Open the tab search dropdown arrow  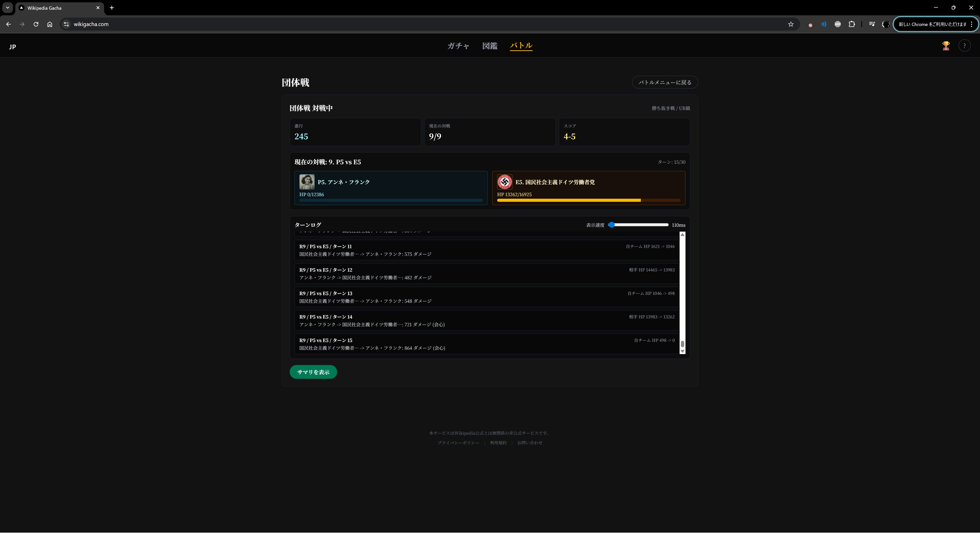tap(7, 8)
